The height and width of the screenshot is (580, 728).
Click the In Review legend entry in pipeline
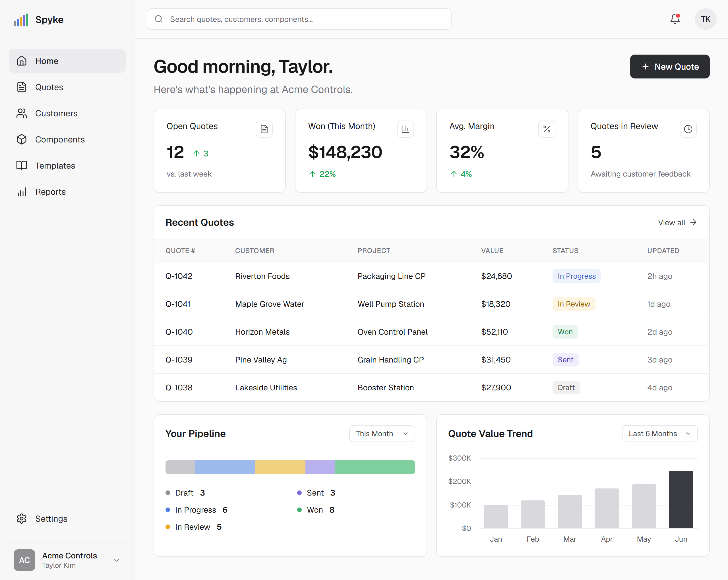coord(193,527)
